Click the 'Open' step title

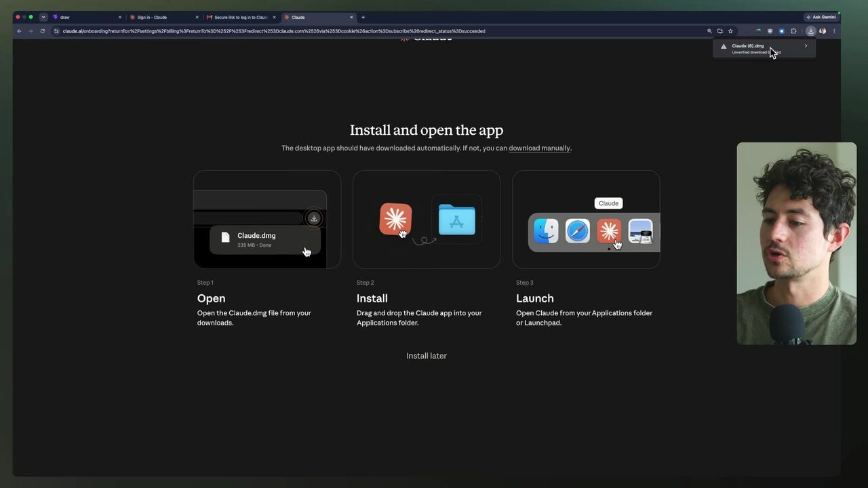pos(211,298)
